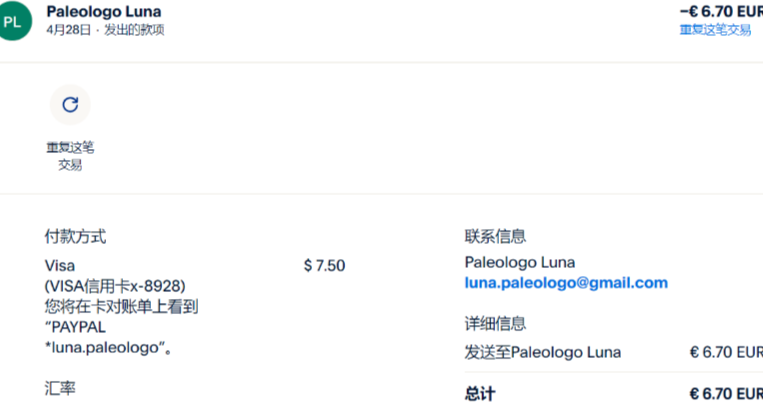This screenshot has height=406, width=763.
Task: Click the PAYPAL *luna.paleologo statement text
Action: pos(110,338)
